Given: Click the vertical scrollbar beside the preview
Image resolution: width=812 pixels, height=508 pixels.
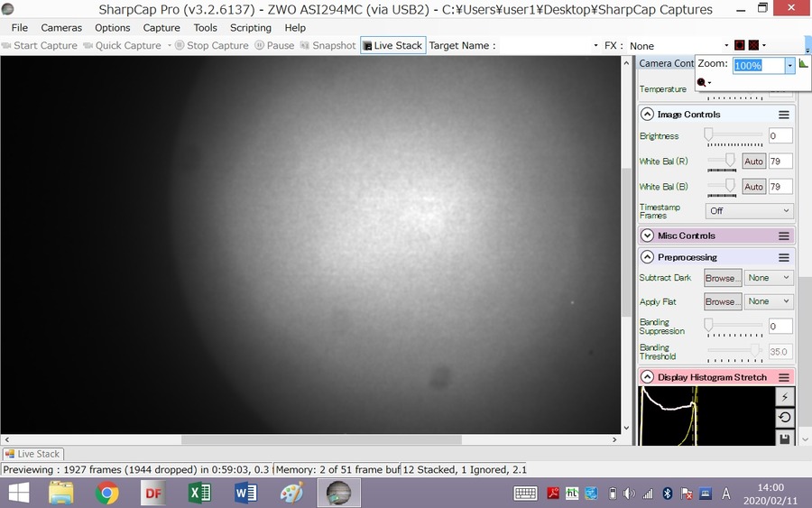Looking at the screenshot, I should click(x=626, y=242).
